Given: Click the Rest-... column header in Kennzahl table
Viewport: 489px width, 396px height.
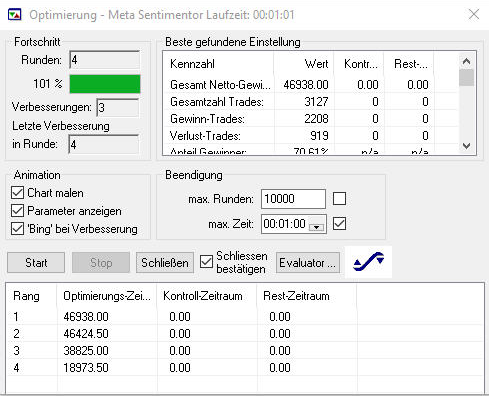Looking at the screenshot, I should (x=409, y=64).
